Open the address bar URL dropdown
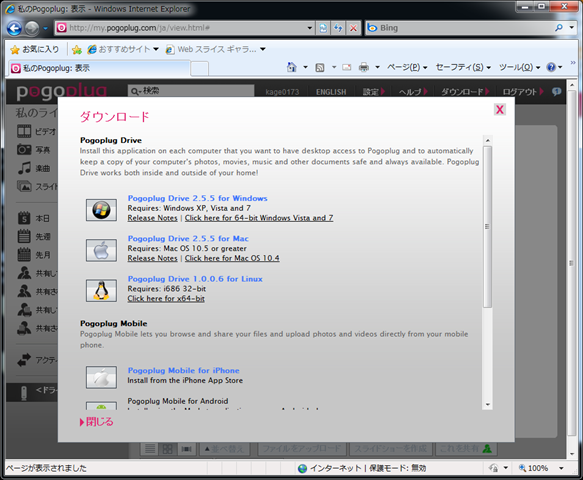Viewport: 583px width, 480px height. pos(309,28)
